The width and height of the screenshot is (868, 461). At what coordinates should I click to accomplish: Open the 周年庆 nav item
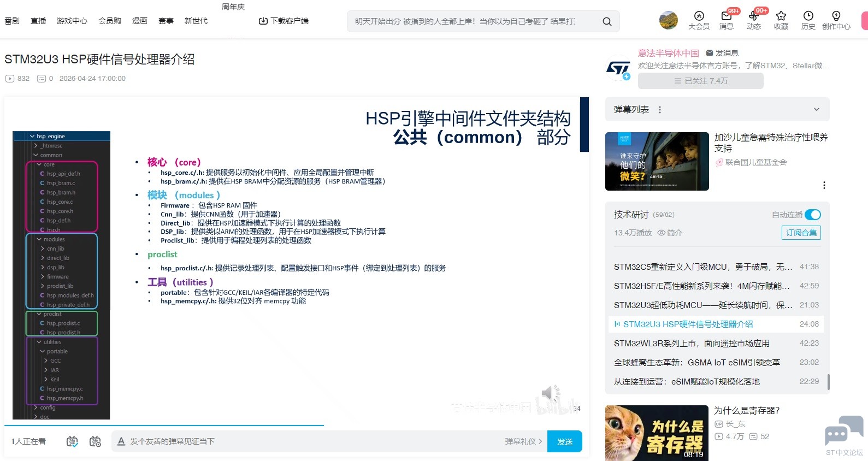(x=233, y=7)
